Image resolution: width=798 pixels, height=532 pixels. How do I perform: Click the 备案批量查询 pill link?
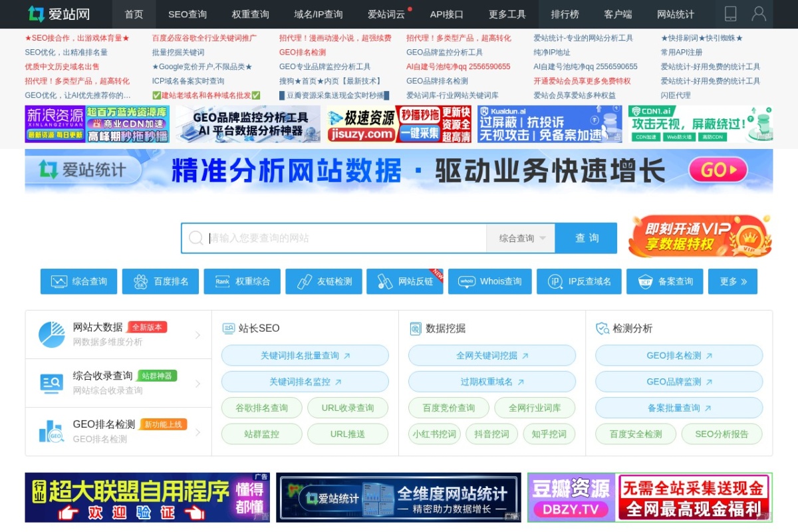click(679, 408)
